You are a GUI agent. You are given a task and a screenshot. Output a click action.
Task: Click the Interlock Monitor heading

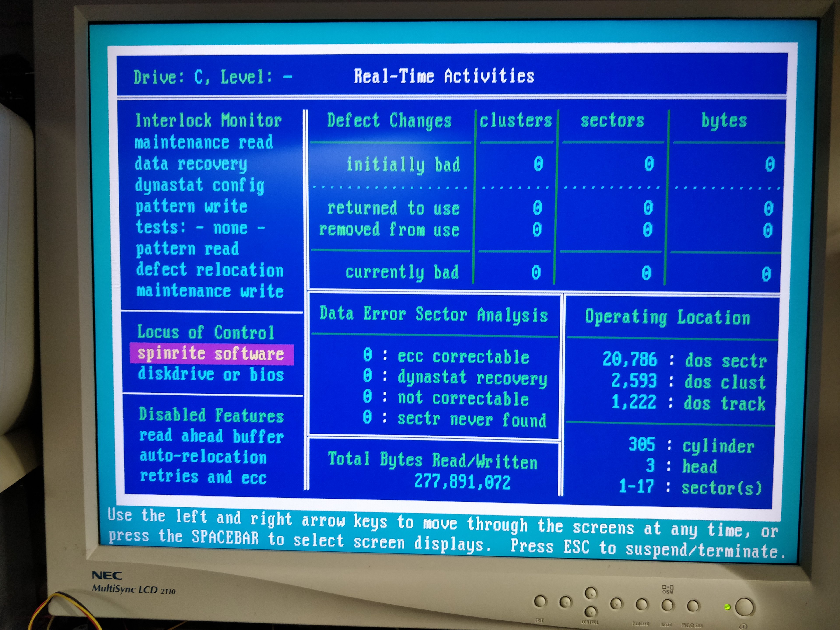pyautogui.click(x=208, y=120)
